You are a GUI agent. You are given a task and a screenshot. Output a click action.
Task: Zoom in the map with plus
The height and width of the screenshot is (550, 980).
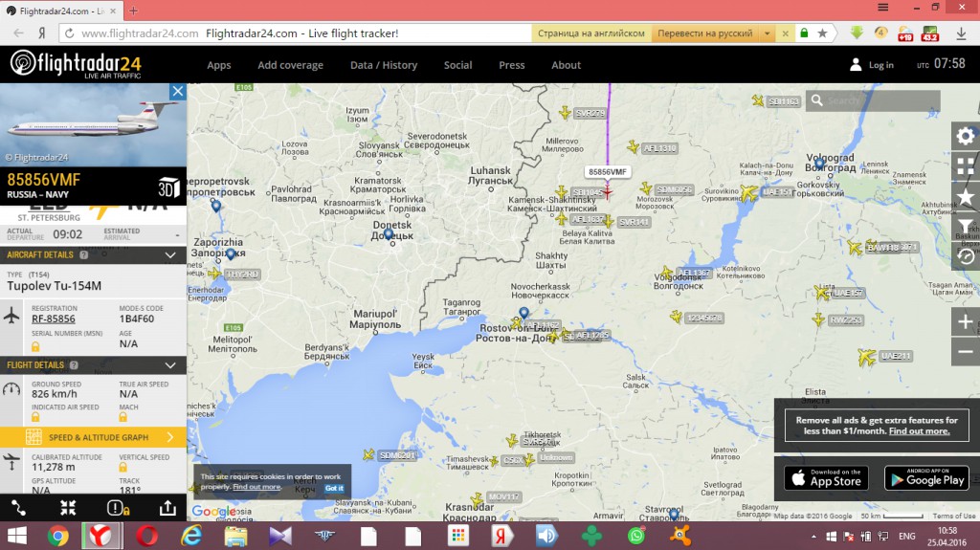[x=966, y=322]
